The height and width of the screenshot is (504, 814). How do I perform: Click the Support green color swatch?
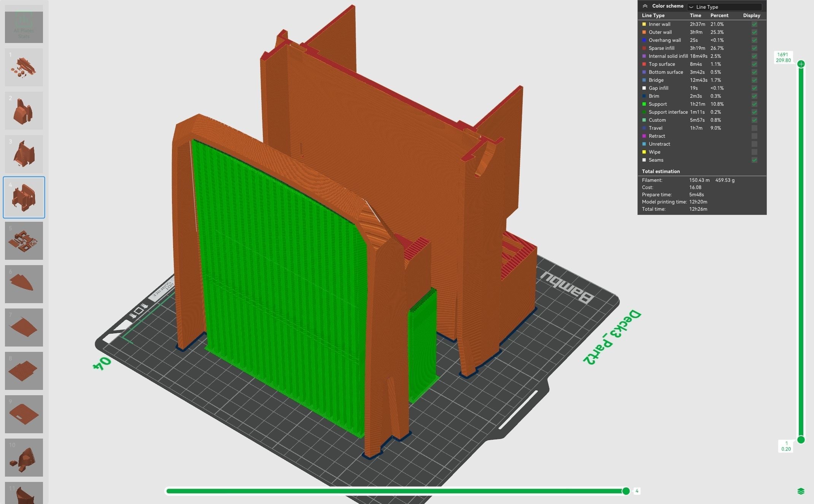(644, 104)
